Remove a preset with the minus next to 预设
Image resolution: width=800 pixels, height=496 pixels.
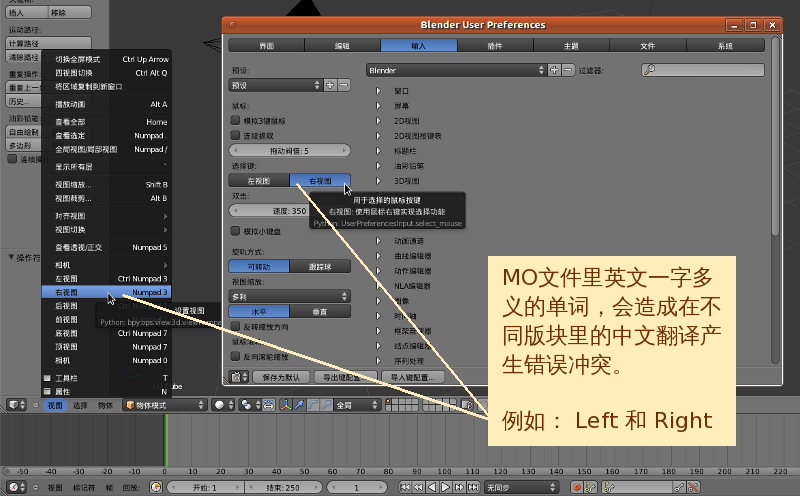coord(344,85)
